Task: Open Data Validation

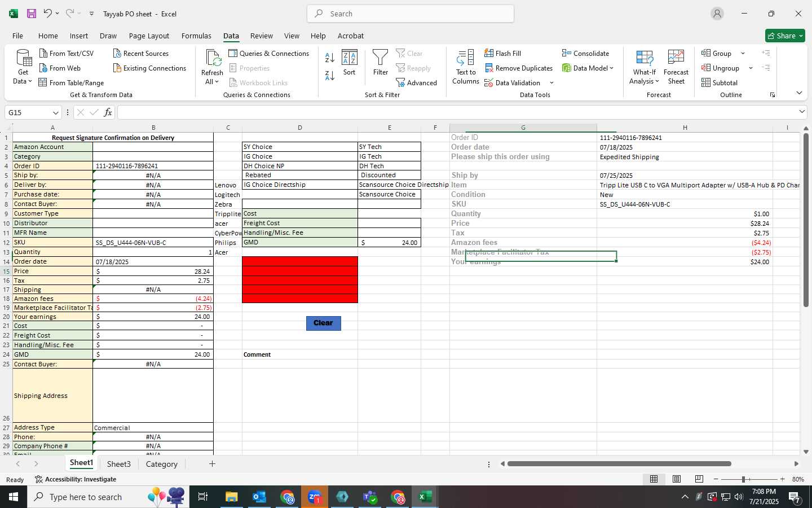Action: [513, 82]
